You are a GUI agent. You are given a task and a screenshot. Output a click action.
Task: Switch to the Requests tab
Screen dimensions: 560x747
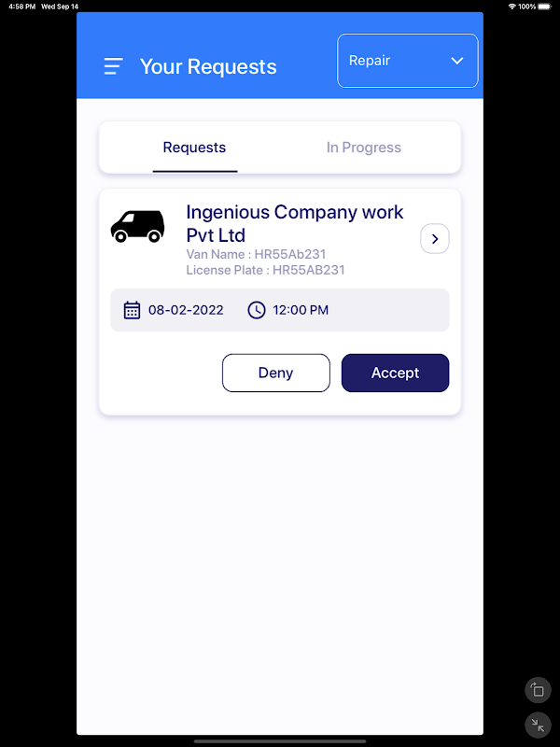tap(194, 148)
